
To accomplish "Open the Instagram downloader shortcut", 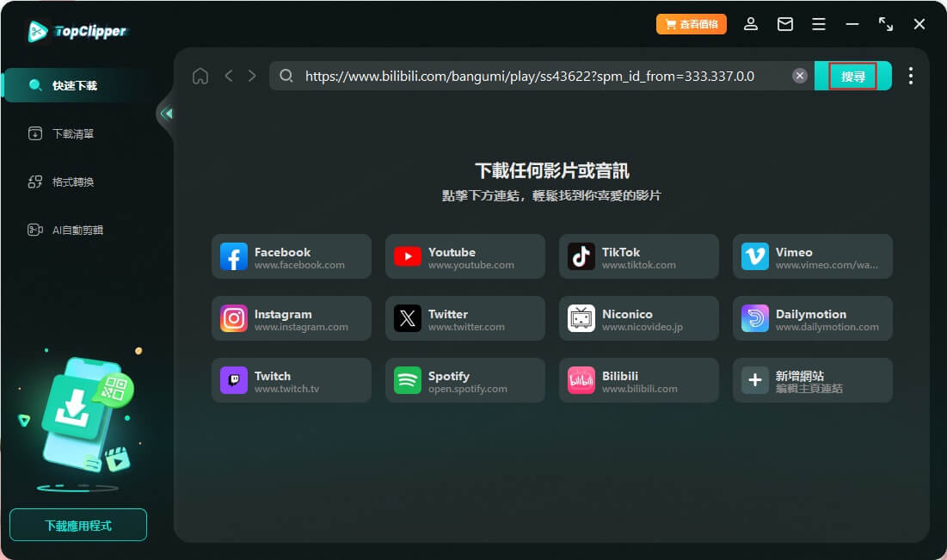I will (292, 317).
